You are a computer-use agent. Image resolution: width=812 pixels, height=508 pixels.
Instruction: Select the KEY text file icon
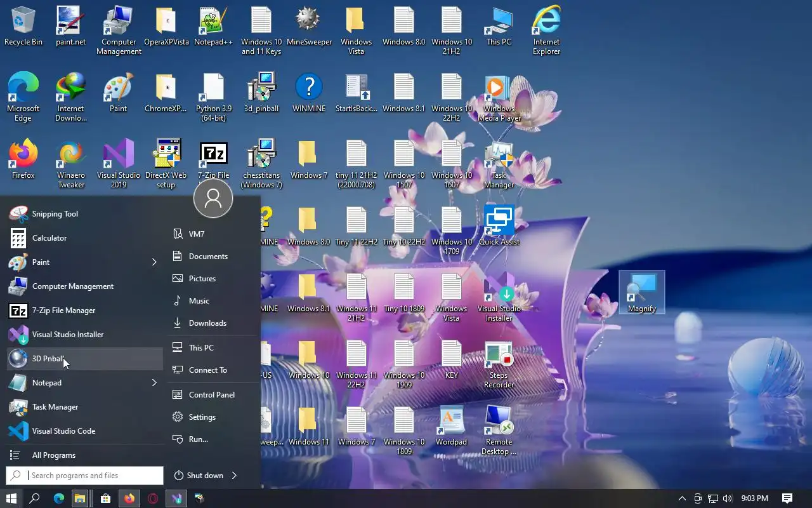pos(451,359)
